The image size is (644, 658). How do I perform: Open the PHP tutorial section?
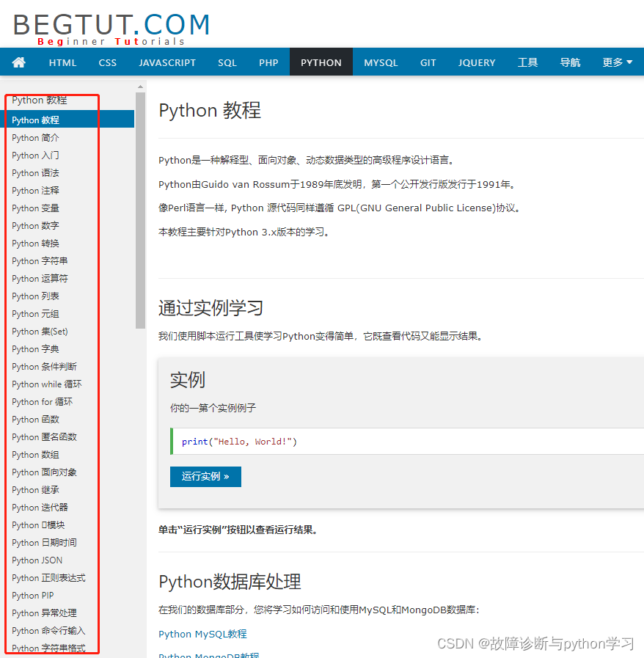point(268,62)
